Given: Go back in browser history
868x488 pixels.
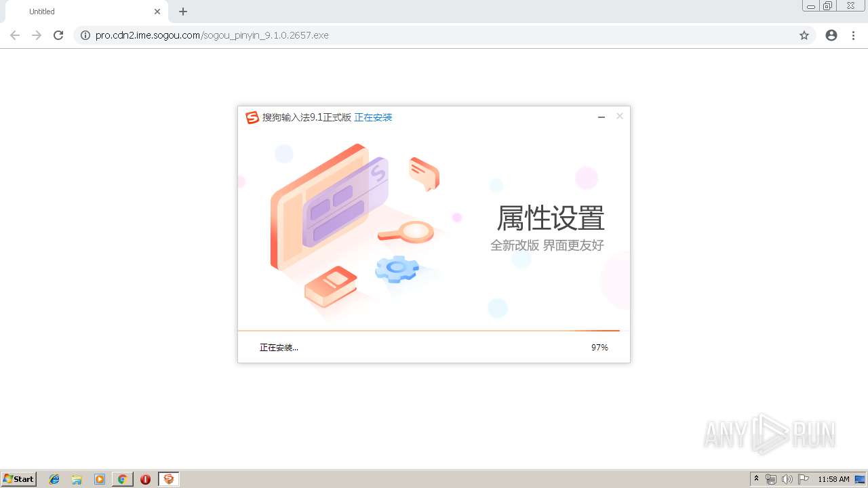Looking at the screenshot, I should (x=15, y=35).
